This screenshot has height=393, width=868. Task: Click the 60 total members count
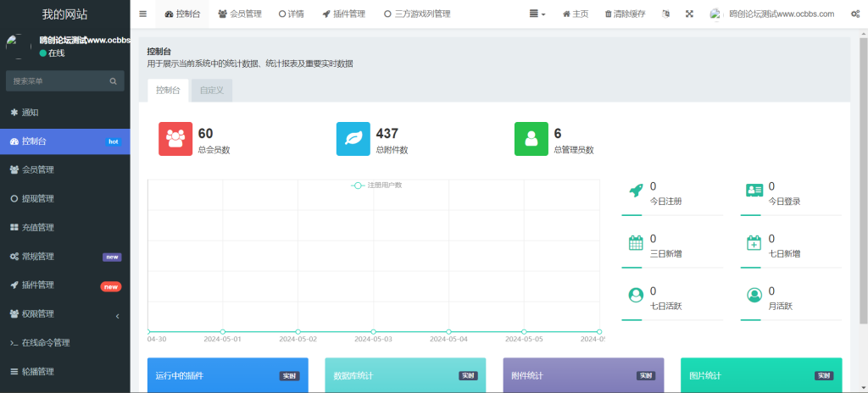point(205,133)
